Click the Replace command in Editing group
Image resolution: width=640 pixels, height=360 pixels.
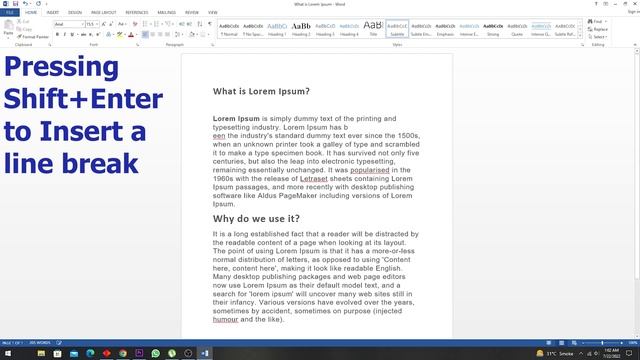click(x=598, y=29)
